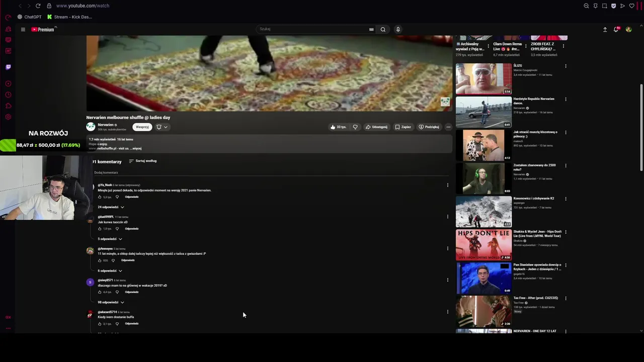
Task: Expand the description with ...więcej
Action: (136, 148)
